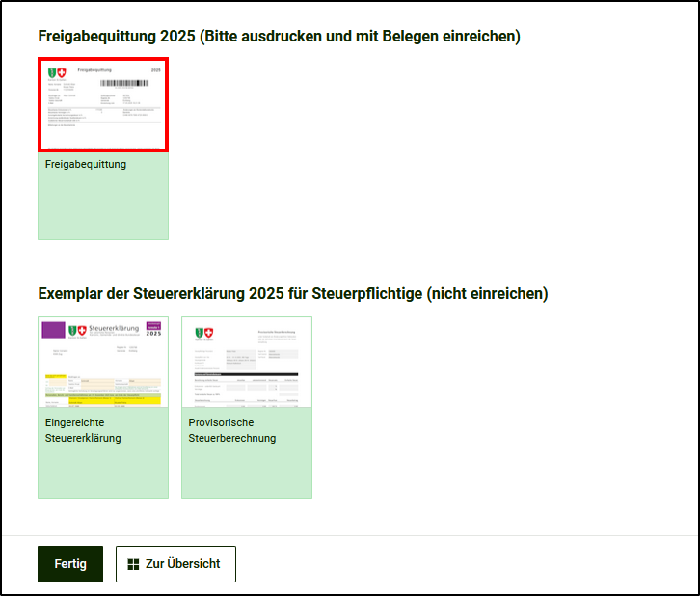Click the heading 'Exemplar der Steuererklärung 2025'
This screenshot has height=596, width=700.
pyautogui.click(x=292, y=293)
